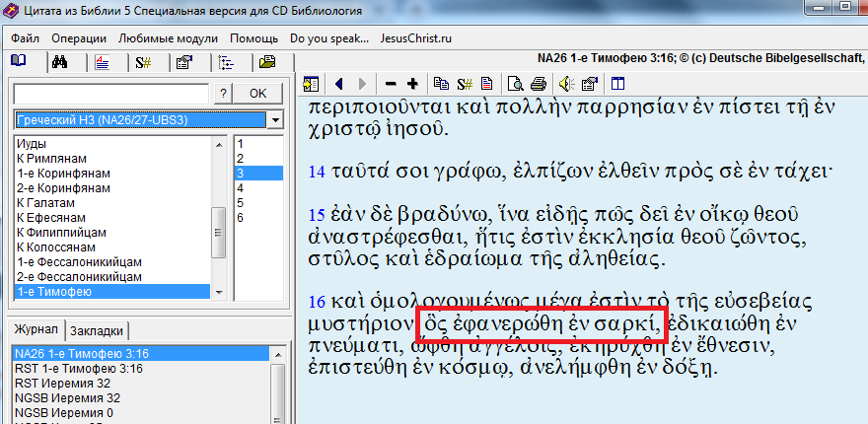Click the print preview magnifier icon
Screen dimensions: 868x424
point(515,83)
